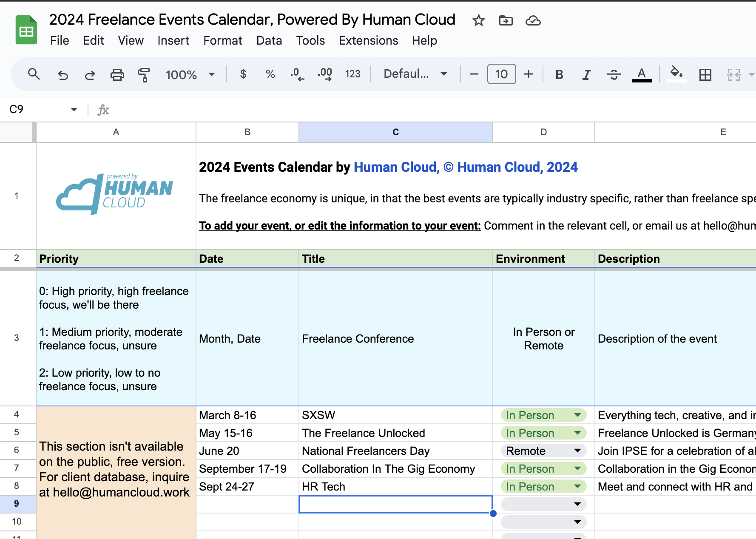Toggle bold formatting

point(559,75)
